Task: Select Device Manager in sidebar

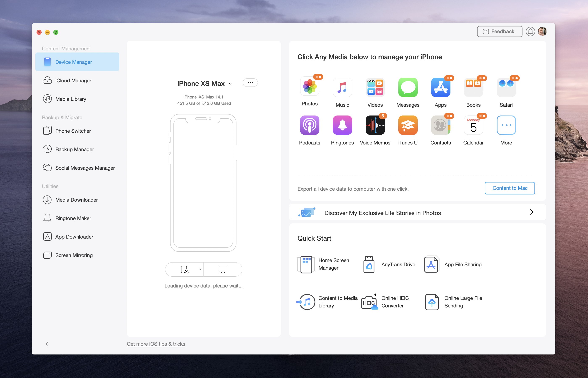Action: click(x=77, y=62)
